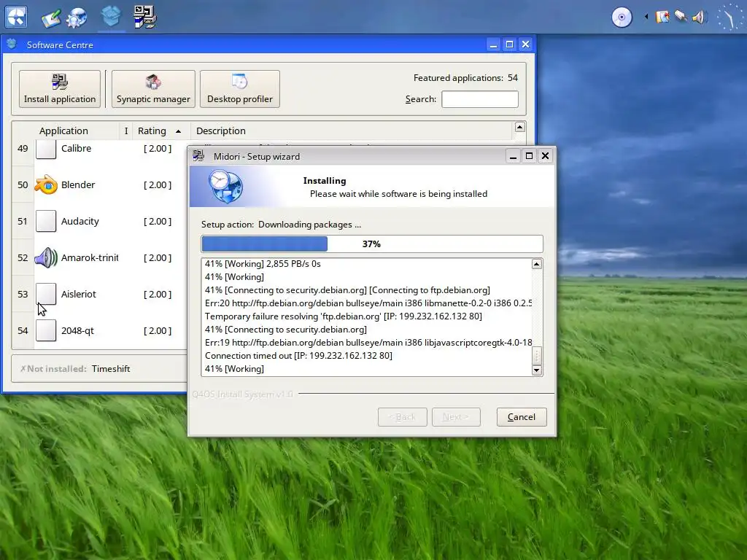Open the network plug tray icon
Viewport: 747px width, 560px height.
click(681, 17)
